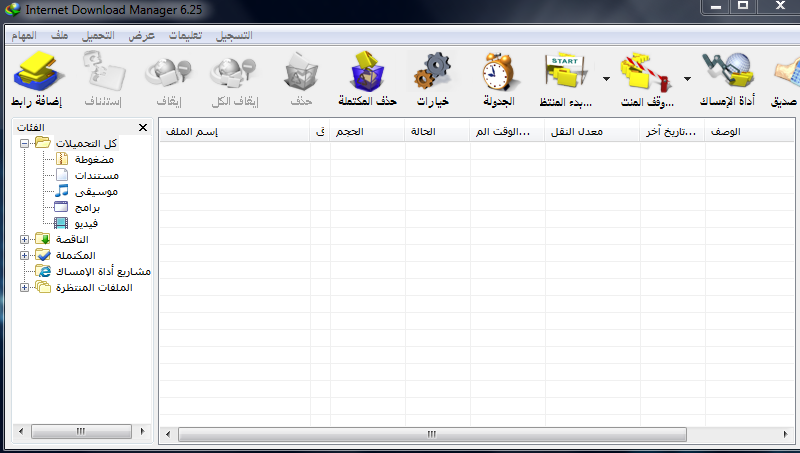Expand the Unfinished (الناقصة) tree node

tap(24, 239)
